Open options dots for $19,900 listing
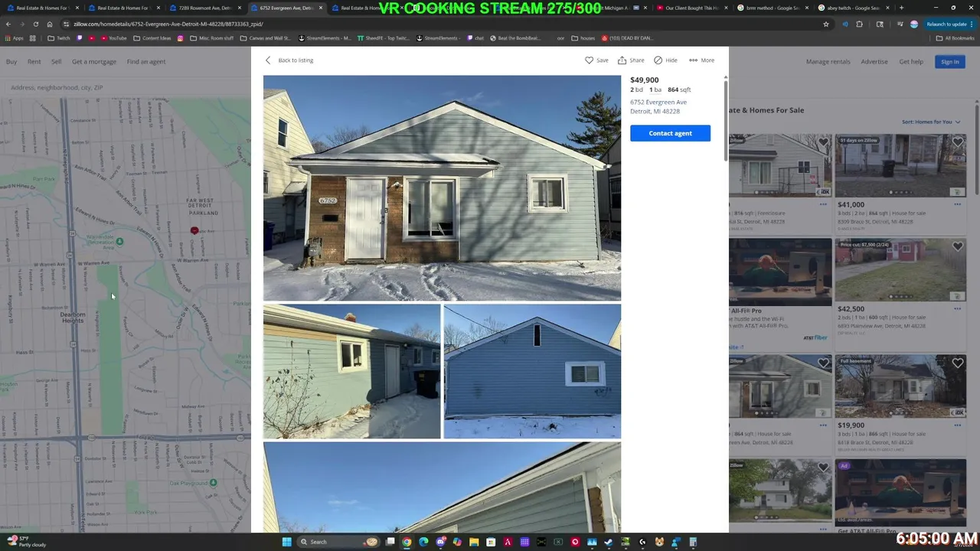980x551 pixels. (x=957, y=425)
